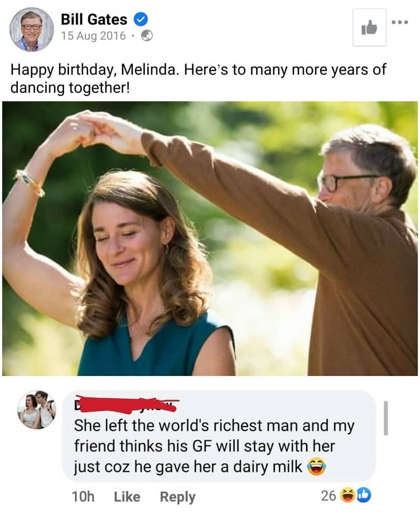
Task: Select the gray vertical bar beside comment
Action: click(385, 418)
